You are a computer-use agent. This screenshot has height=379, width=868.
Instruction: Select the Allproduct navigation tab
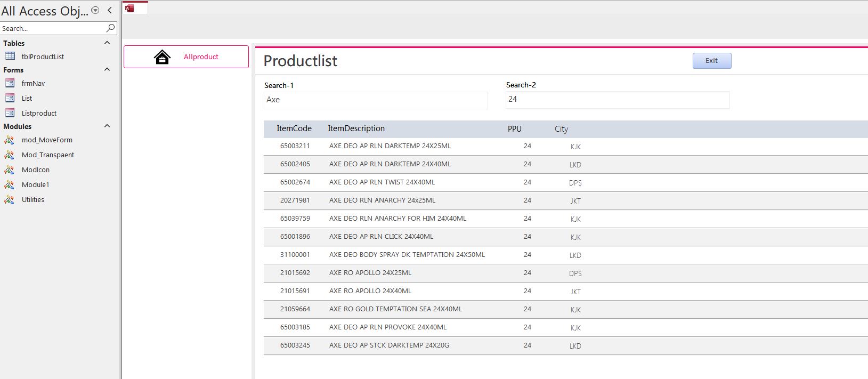tap(200, 57)
